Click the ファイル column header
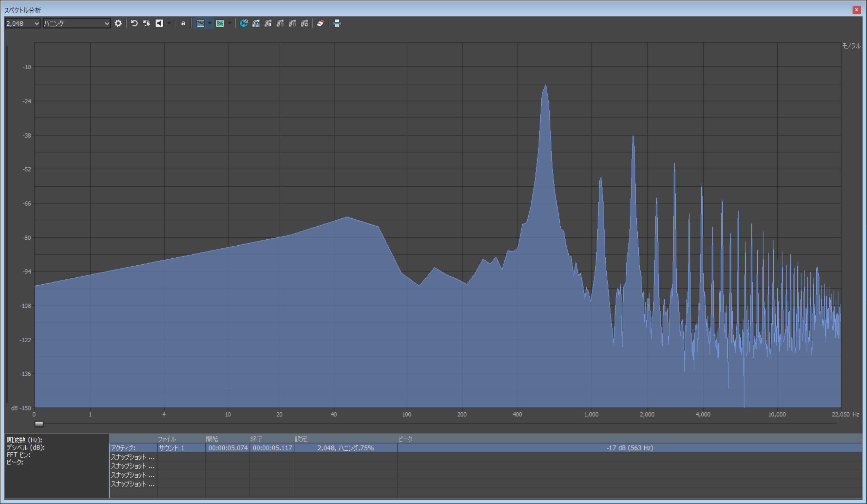 coord(166,439)
